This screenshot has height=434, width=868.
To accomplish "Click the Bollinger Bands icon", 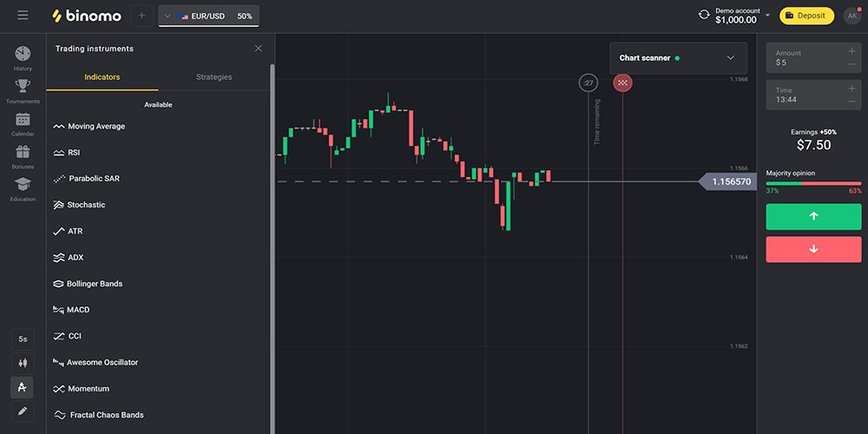I will coord(58,284).
